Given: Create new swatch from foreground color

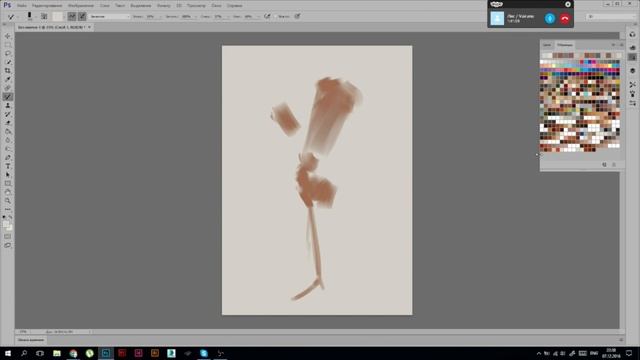Looking at the screenshot, I should pyautogui.click(x=604, y=164).
